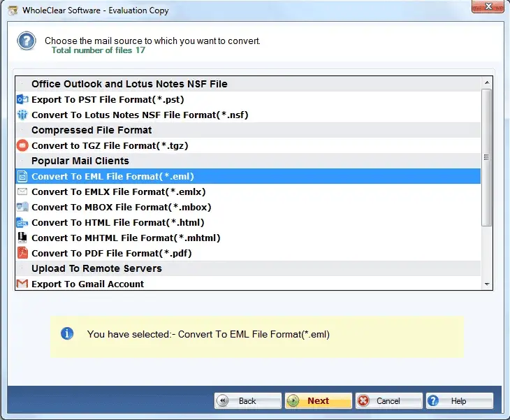Click the Total number of files 17 text
This screenshot has height=420, width=510.
[99, 50]
